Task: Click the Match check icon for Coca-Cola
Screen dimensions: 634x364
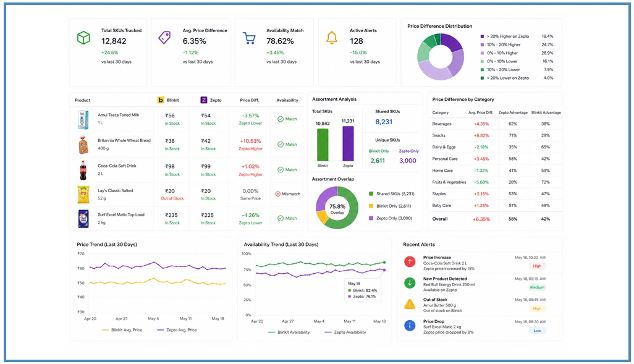Action: click(280, 170)
